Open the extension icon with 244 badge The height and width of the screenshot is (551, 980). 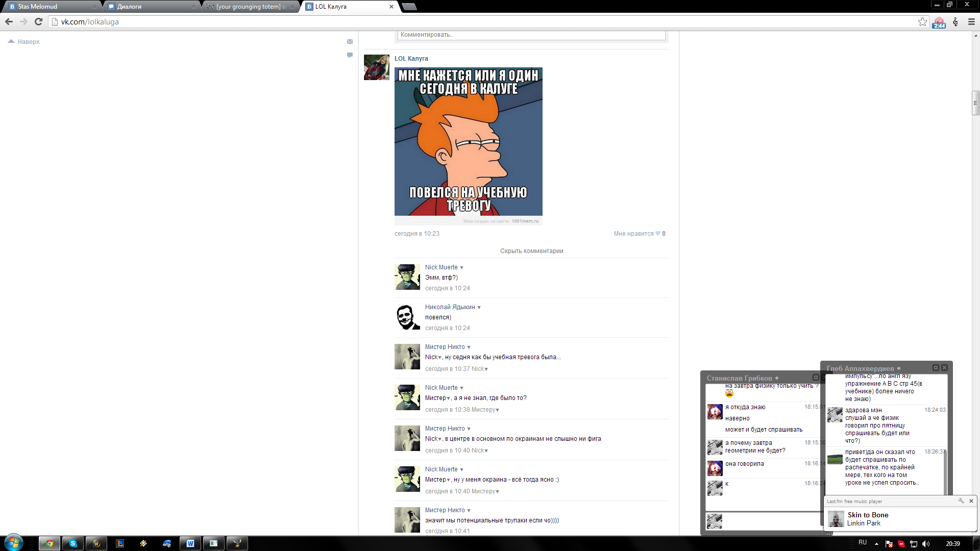click(939, 22)
